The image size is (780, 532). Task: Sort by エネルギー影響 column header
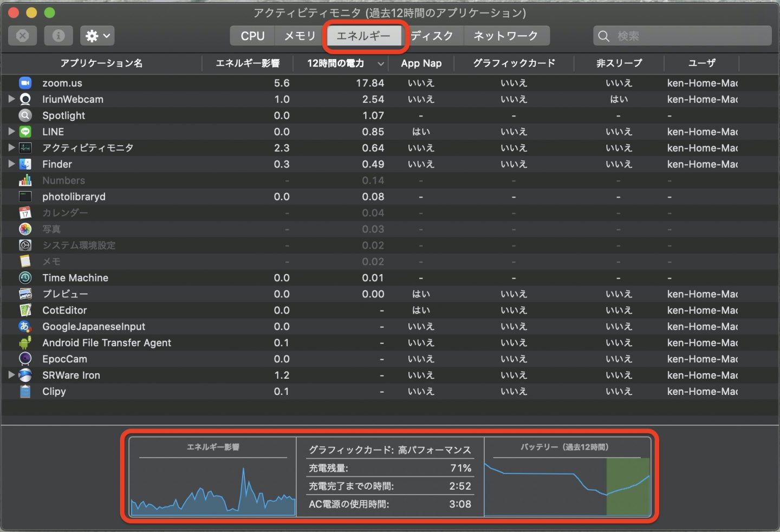pyautogui.click(x=248, y=63)
